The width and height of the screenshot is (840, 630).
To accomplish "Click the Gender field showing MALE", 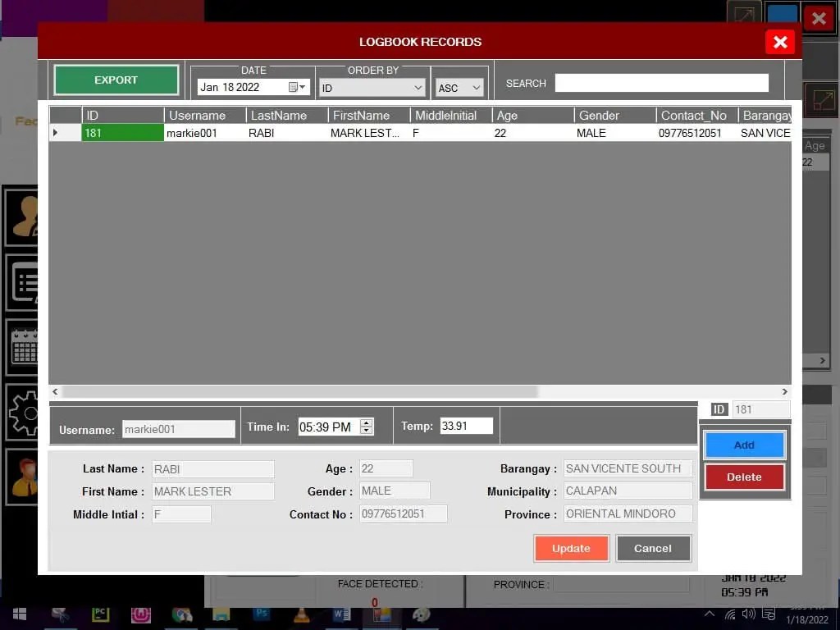I will 395,491.
